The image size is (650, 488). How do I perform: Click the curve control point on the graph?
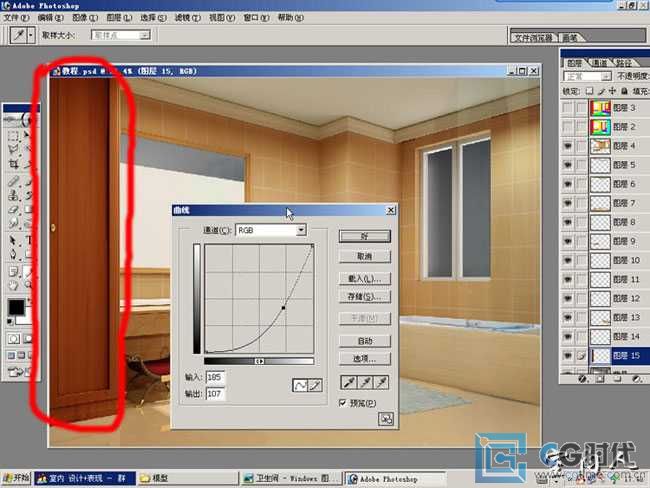click(x=284, y=308)
